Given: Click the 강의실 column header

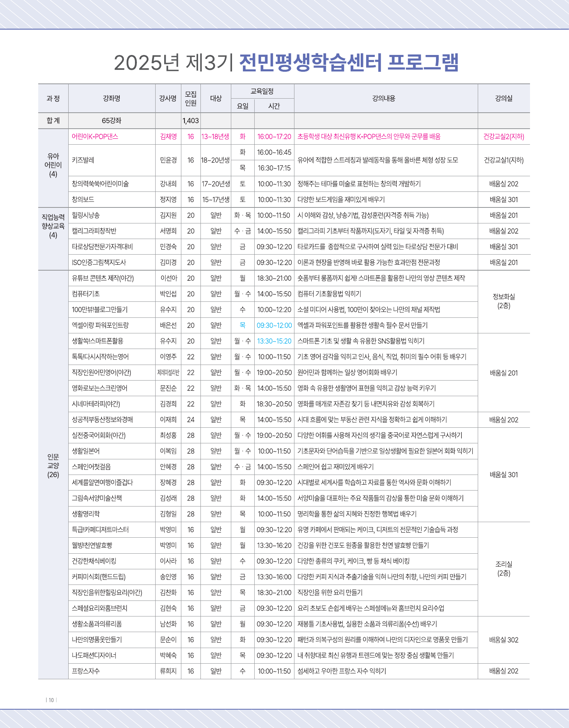Looking at the screenshot, I should (503, 98).
